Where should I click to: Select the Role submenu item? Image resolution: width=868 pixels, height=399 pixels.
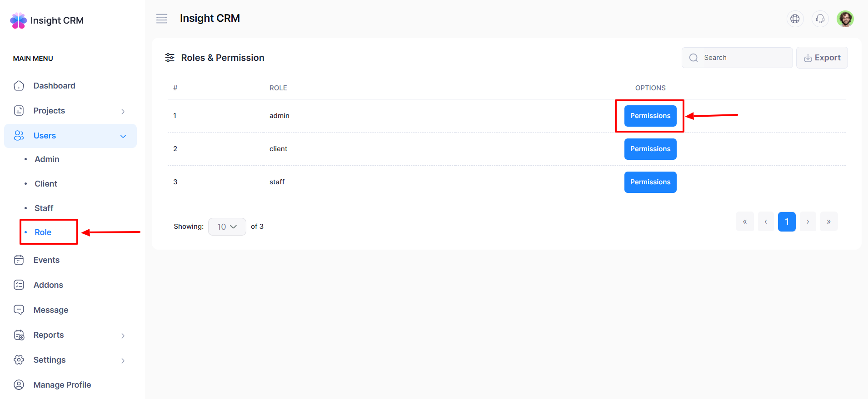pos(43,232)
